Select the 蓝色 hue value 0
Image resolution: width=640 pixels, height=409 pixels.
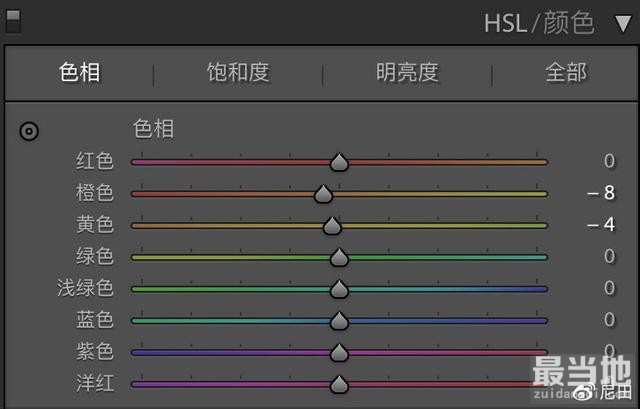click(x=609, y=320)
